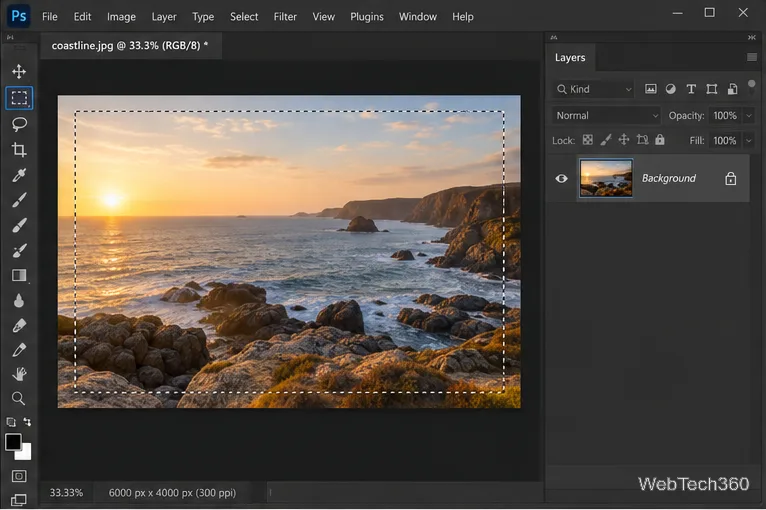Open the Image menu
The width and height of the screenshot is (766, 510).
click(121, 17)
